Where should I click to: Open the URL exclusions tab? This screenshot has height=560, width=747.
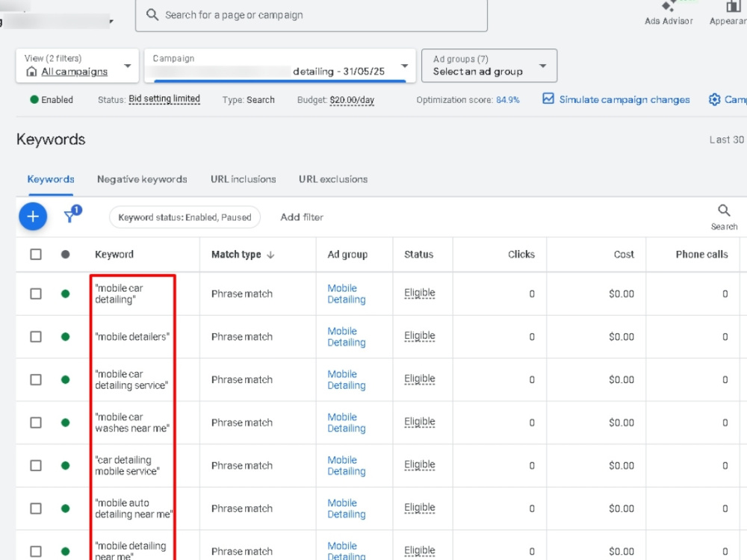(333, 179)
